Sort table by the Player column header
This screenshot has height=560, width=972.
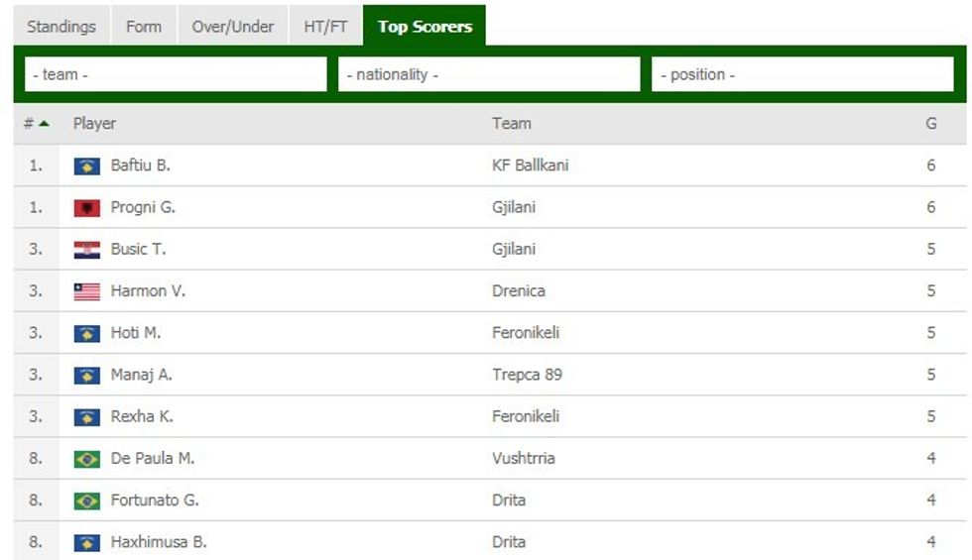coord(94,124)
